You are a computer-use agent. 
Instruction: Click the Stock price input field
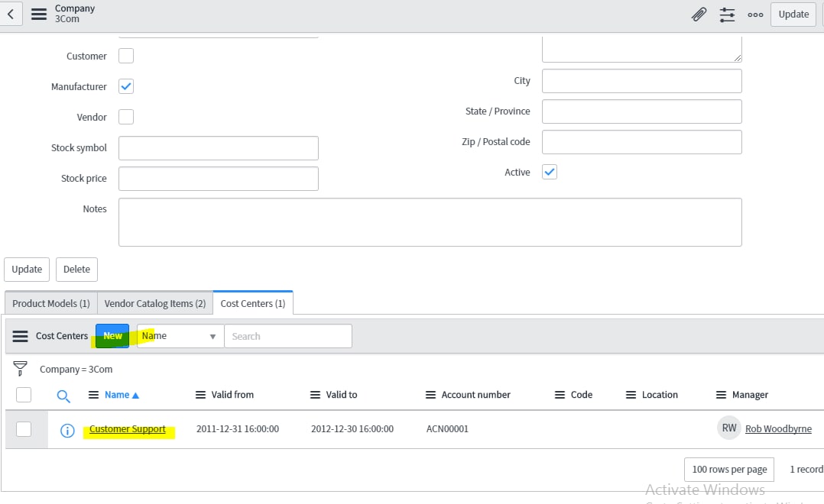pos(219,179)
